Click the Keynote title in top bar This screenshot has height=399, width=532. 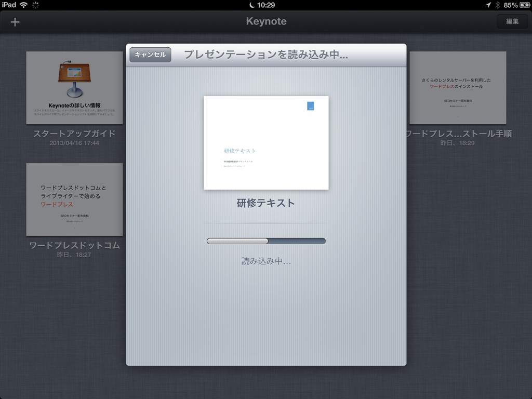point(266,22)
